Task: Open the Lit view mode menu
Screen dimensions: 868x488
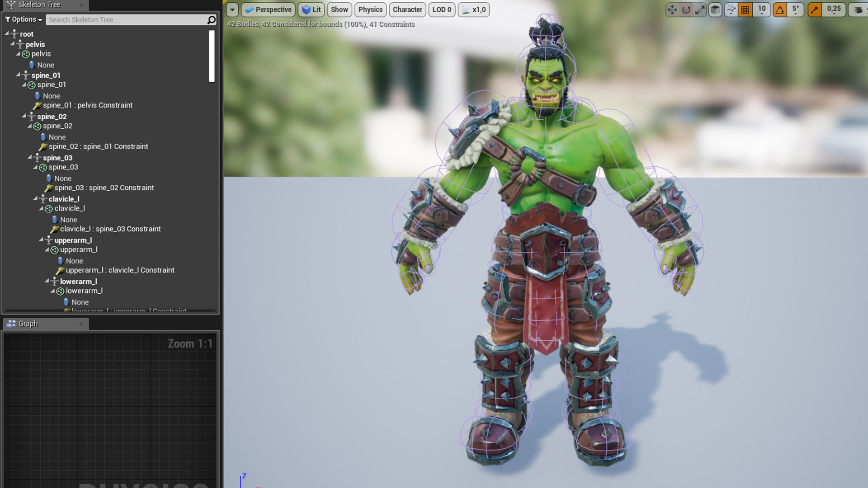Action: click(311, 9)
